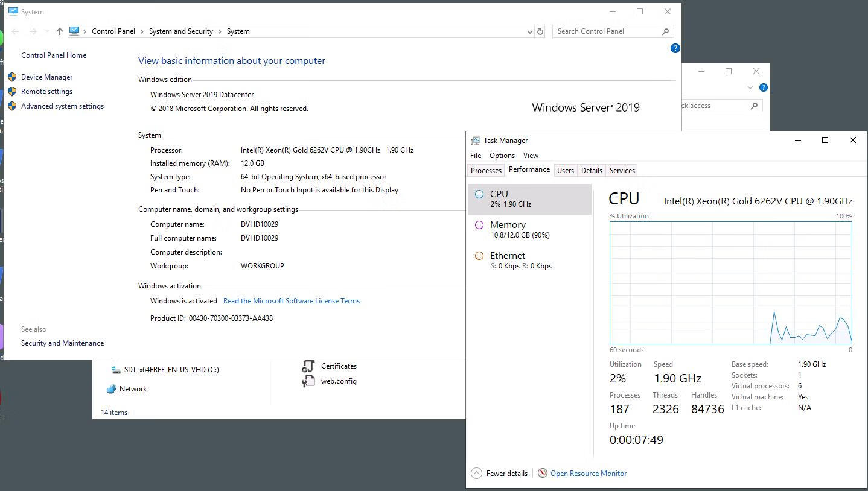The image size is (868, 491).
Task: Click the Remote settings shield icon
Action: (12, 92)
